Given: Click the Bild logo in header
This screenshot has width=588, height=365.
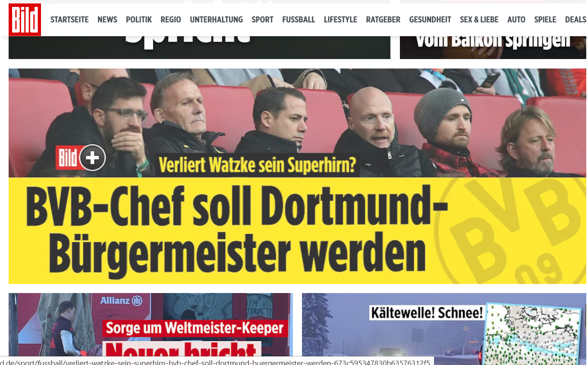Looking at the screenshot, I should pyautogui.click(x=25, y=19).
